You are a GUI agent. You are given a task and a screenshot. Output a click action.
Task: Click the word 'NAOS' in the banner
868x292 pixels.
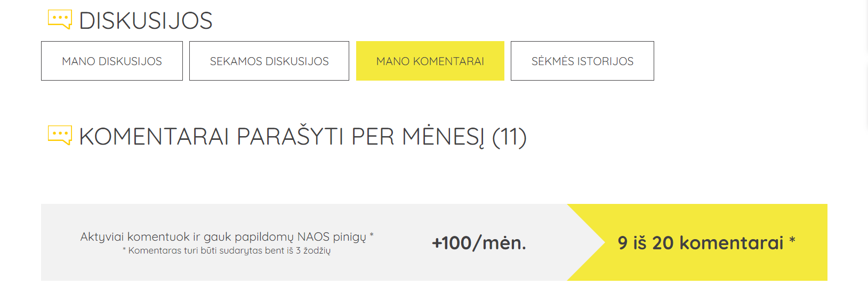pos(314,236)
